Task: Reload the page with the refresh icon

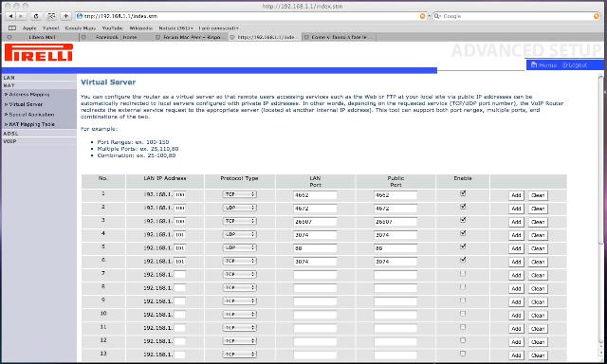Action: tap(36, 16)
